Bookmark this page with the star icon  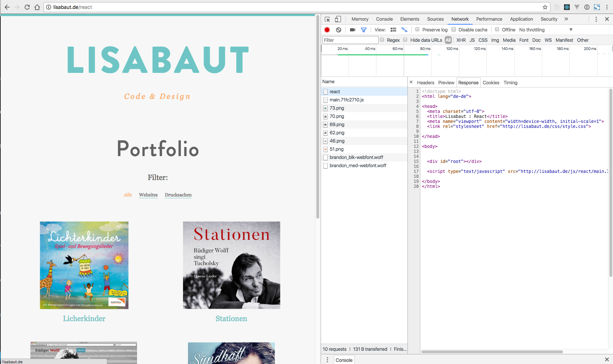(x=545, y=7)
